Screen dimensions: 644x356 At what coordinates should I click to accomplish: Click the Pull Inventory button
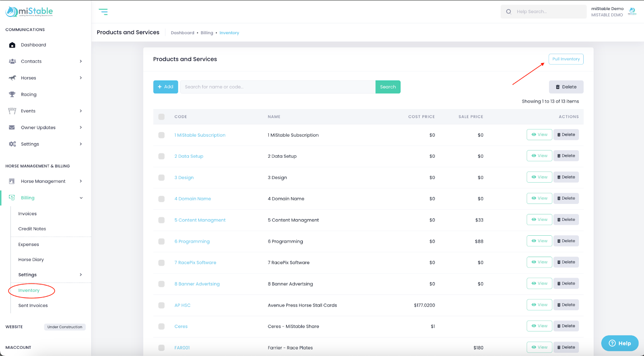pos(566,59)
